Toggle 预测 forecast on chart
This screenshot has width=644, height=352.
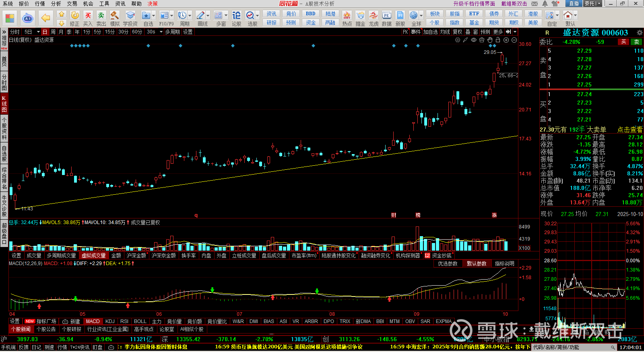[485, 32]
